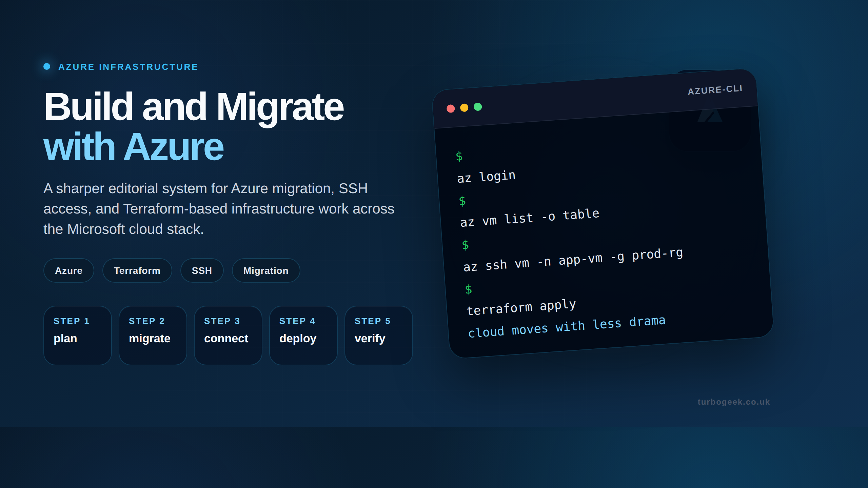Select the AZURE-CLI label on terminal
The height and width of the screenshot is (488, 868).
715,89
